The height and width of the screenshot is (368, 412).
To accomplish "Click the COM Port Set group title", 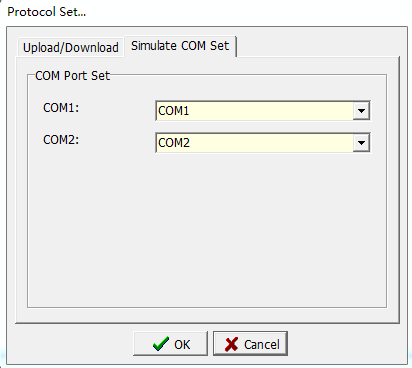I will (72, 76).
